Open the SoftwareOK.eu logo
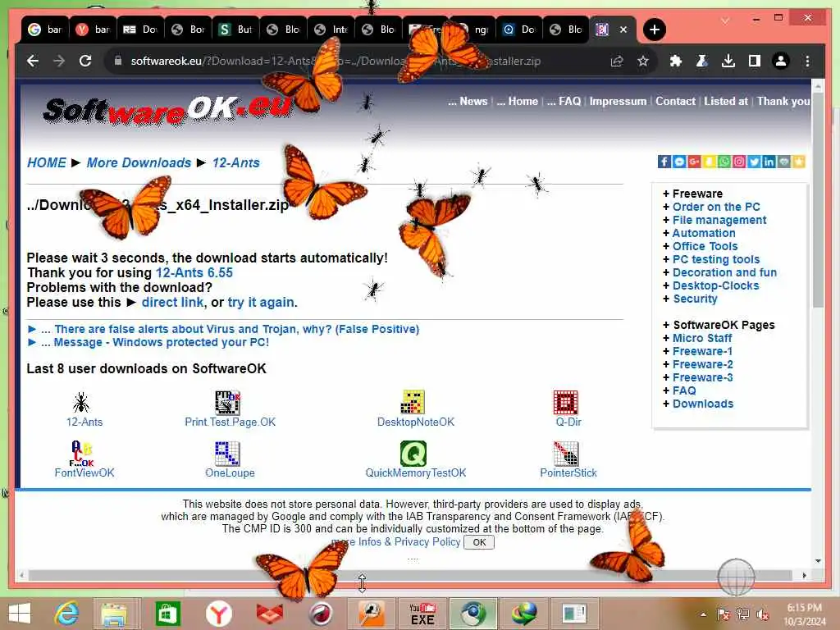This screenshot has width=840, height=630. (x=168, y=111)
